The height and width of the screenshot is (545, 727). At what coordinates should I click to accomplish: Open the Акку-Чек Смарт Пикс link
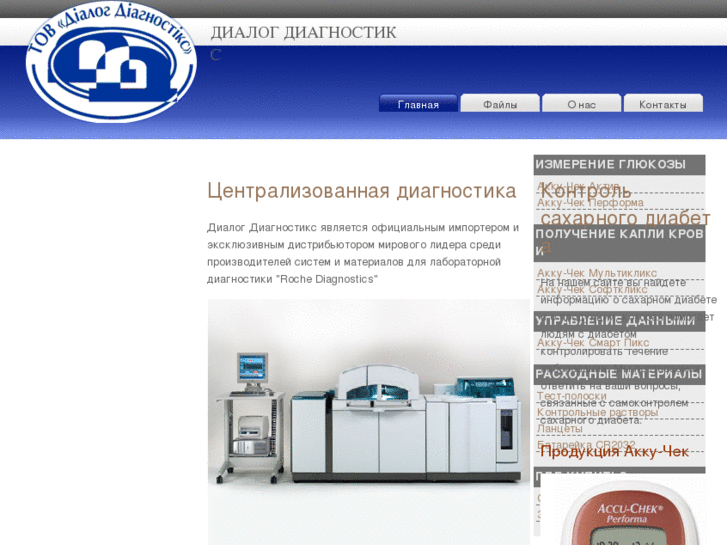click(593, 343)
